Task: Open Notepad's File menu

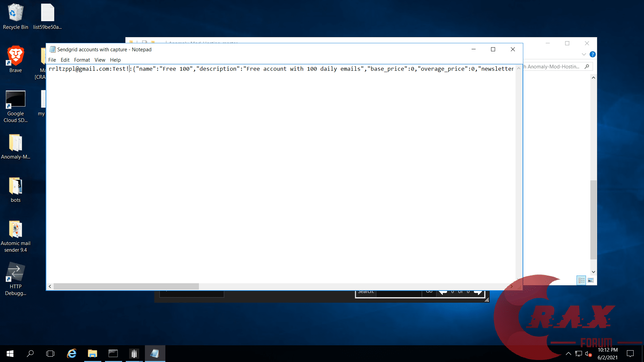Action: (x=52, y=60)
